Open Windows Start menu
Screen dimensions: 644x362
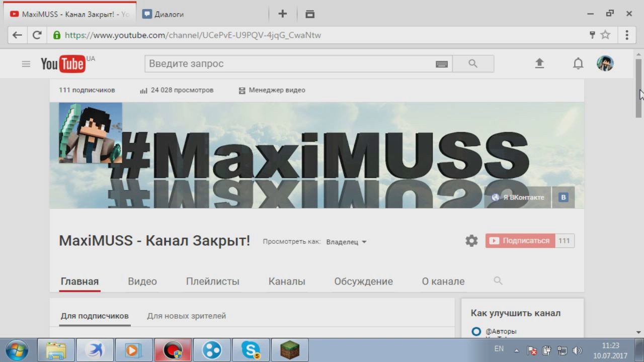pyautogui.click(x=17, y=350)
